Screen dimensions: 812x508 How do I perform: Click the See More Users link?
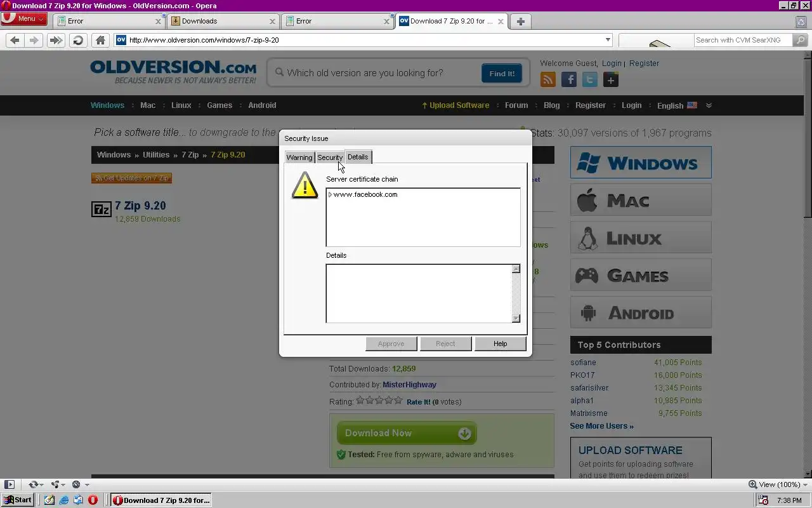[601, 426]
